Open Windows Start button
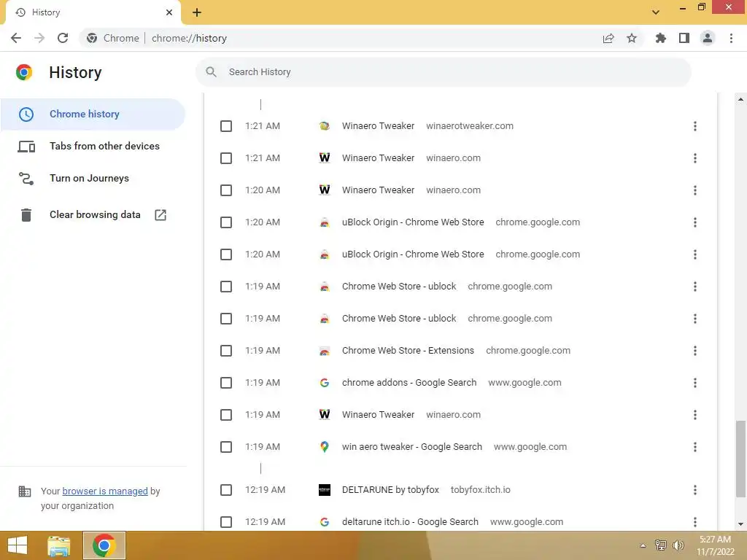 [x=18, y=545]
